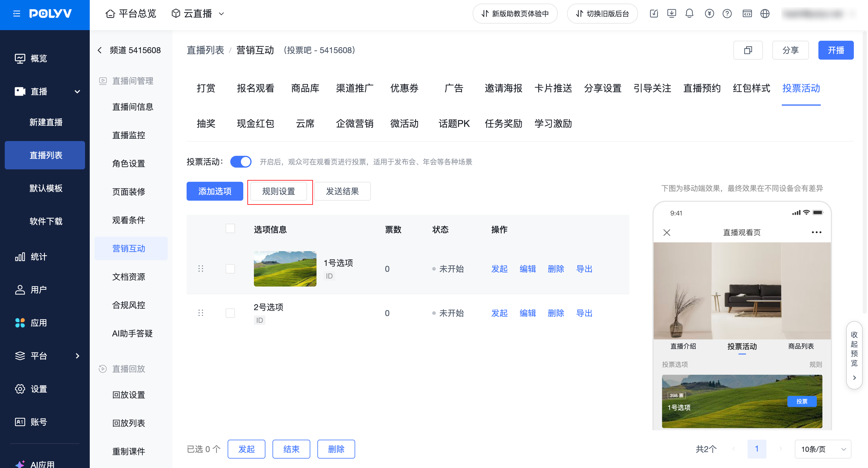
Task: Click the 分享 button
Action: (790, 50)
